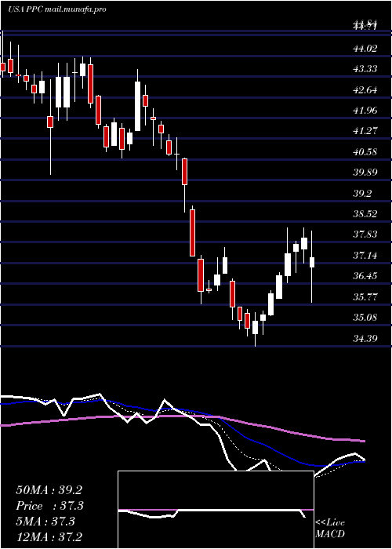Select the 41.27 price axis label
The height and width of the screenshot is (549, 392).
coord(365,131)
